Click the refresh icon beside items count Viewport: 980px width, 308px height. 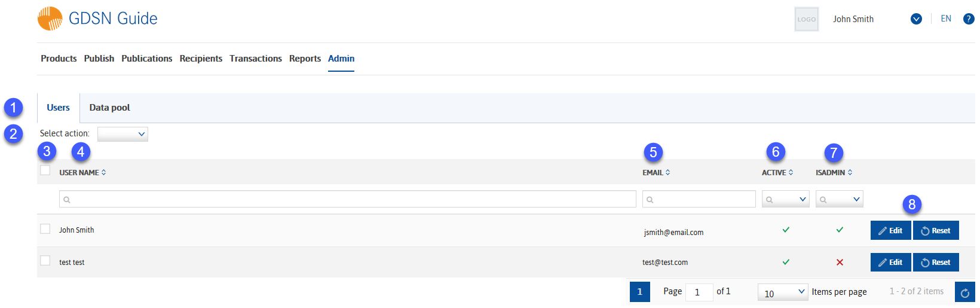click(965, 292)
